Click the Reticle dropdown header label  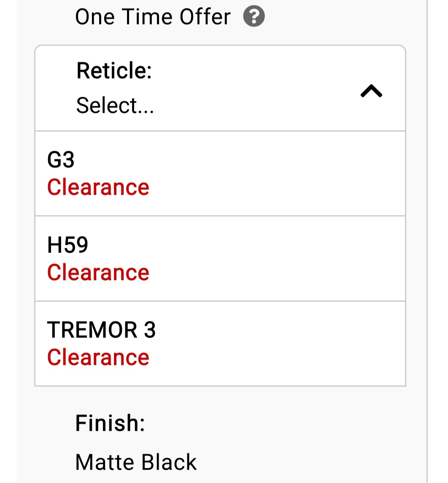[114, 71]
